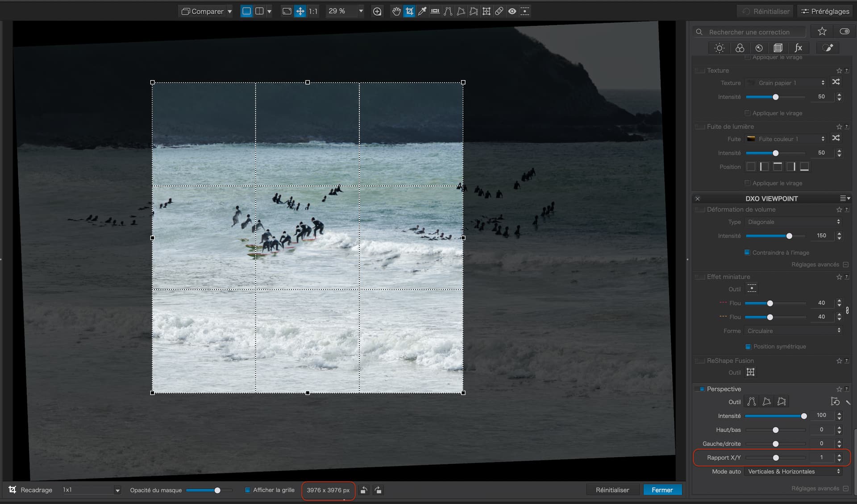Open the fx effects palette tab
The width and height of the screenshot is (857, 504).
click(x=798, y=48)
